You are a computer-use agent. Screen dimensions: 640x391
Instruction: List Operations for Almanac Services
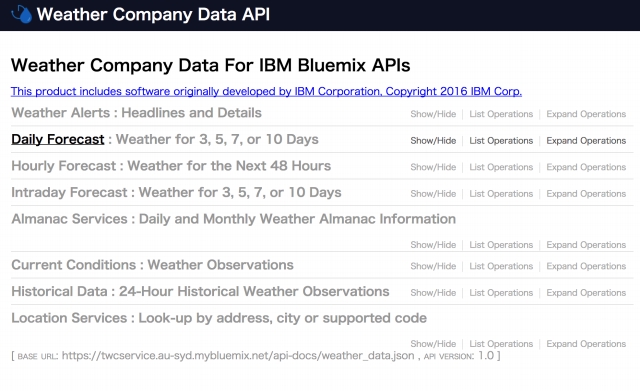pos(501,244)
